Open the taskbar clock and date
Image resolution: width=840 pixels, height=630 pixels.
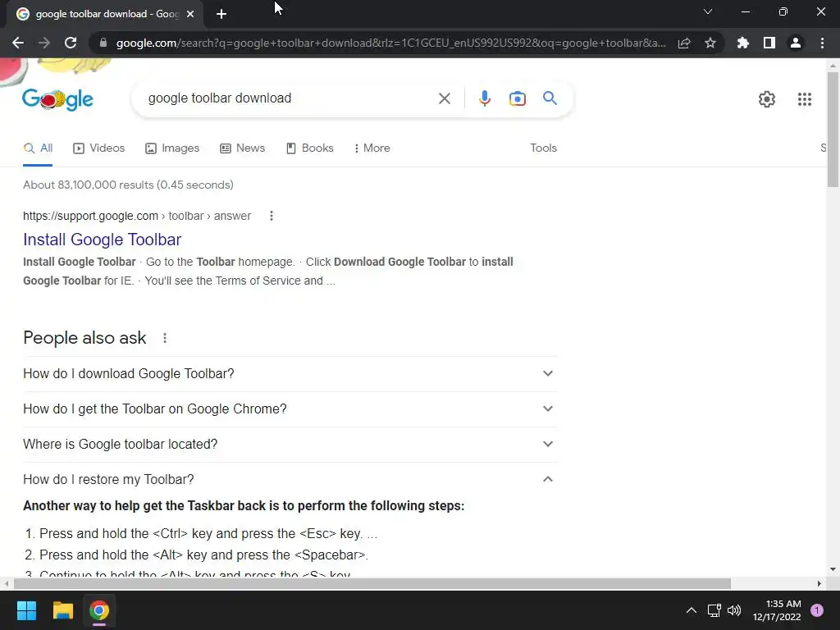[777, 610]
